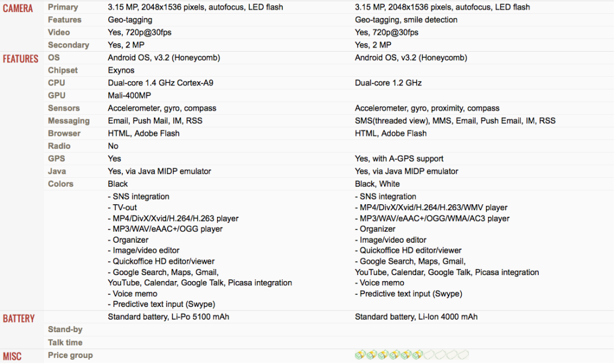Click the Java row label
The image size is (615, 364).
click(x=57, y=171)
